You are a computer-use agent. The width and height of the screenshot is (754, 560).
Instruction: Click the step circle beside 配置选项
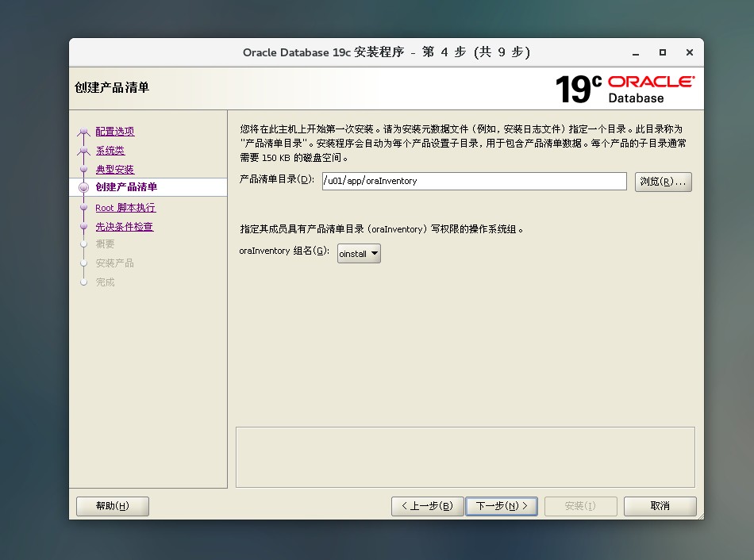coord(83,131)
